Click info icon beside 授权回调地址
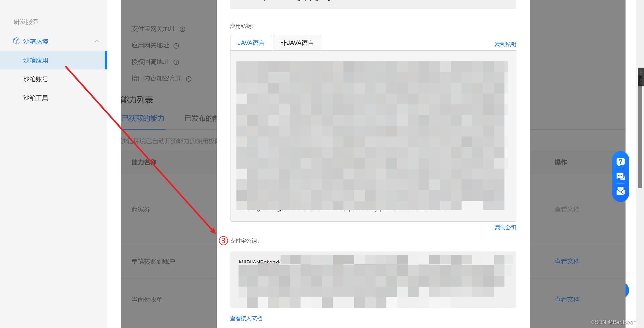Image resolution: width=644 pixels, height=328 pixels. 176,62
